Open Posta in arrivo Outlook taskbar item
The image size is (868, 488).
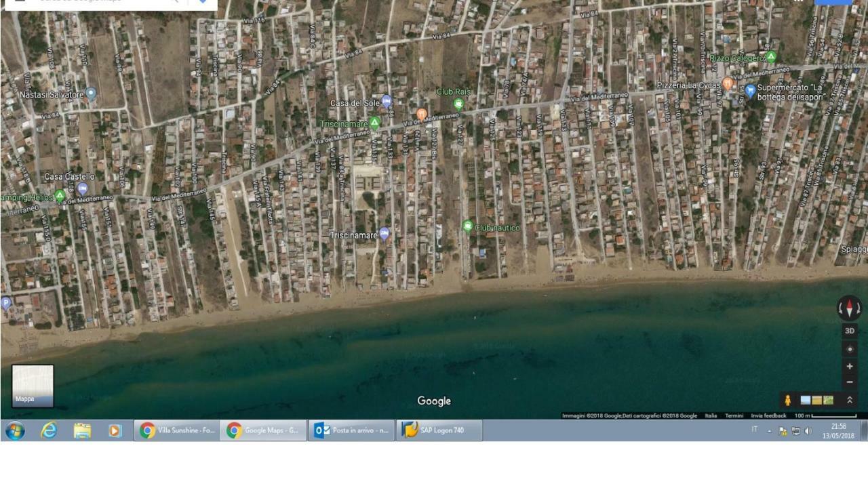point(351,430)
